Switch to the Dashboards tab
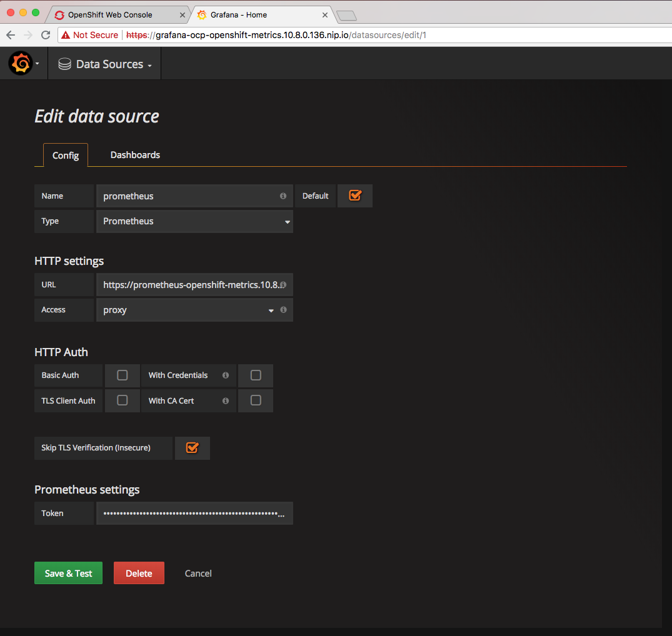Image resolution: width=672 pixels, height=636 pixels. pyautogui.click(x=135, y=154)
